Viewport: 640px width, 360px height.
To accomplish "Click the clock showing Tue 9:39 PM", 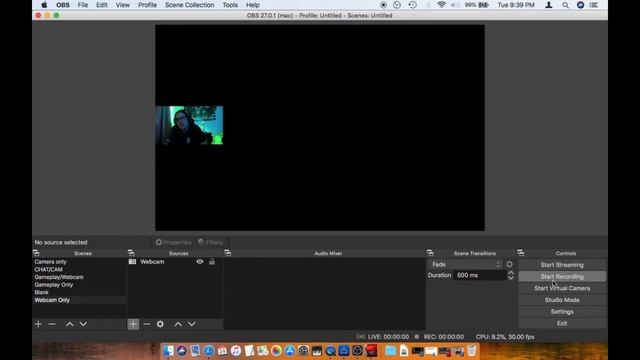I will tap(516, 5).
